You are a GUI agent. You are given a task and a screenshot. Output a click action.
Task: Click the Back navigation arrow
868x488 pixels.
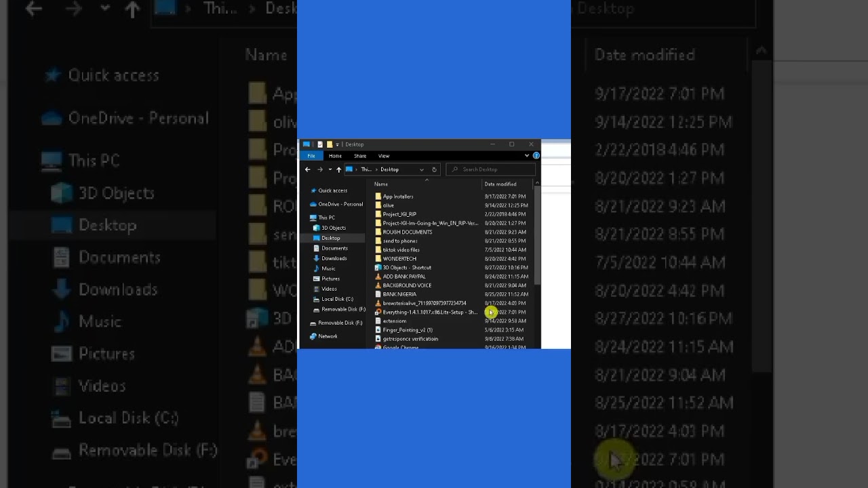[307, 169]
